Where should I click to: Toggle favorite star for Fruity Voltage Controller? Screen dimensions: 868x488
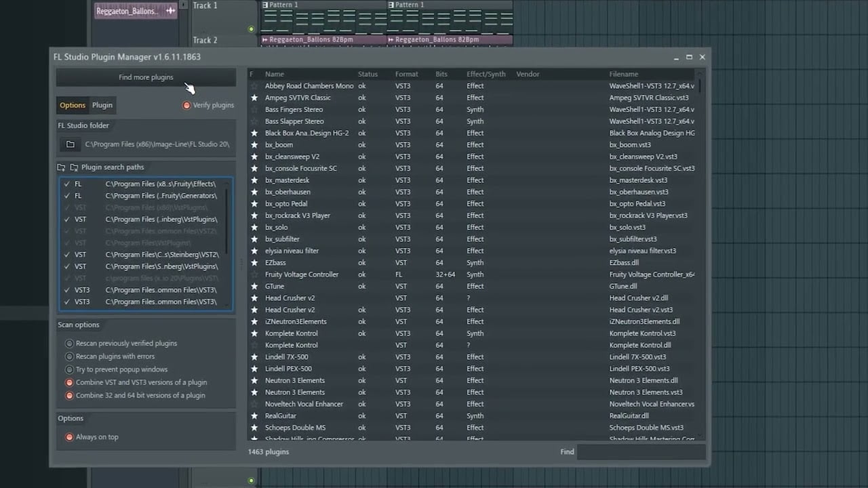254,274
